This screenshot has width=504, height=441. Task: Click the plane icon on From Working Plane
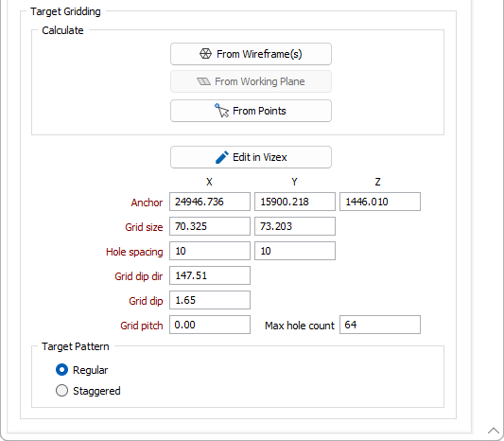pos(204,81)
